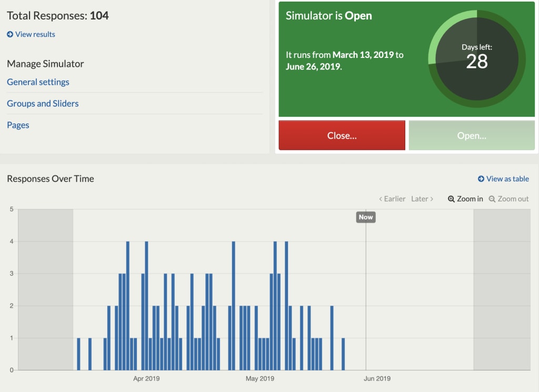Click the arrow icon beside View results
The width and height of the screenshot is (539, 392).
point(10,34)
